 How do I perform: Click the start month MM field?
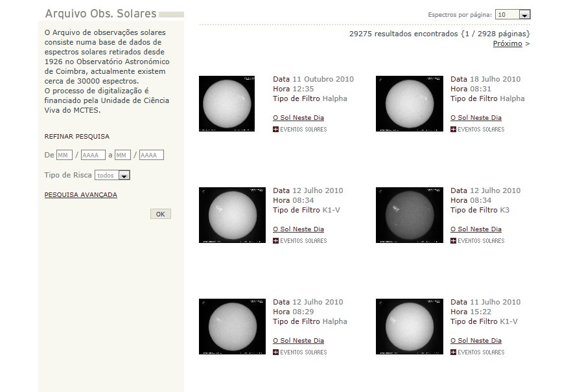(64, 155)
